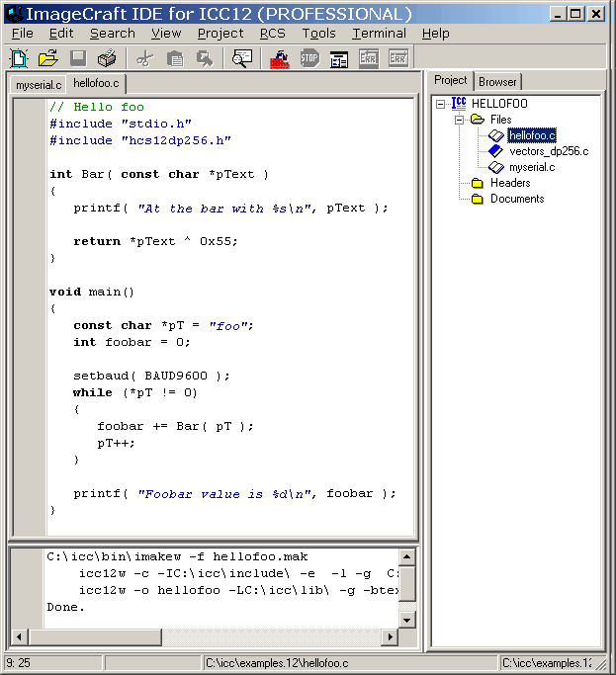Click the output pane scroll up arrow
This screenshot has height=675, width=616.
tap(406, 557)
